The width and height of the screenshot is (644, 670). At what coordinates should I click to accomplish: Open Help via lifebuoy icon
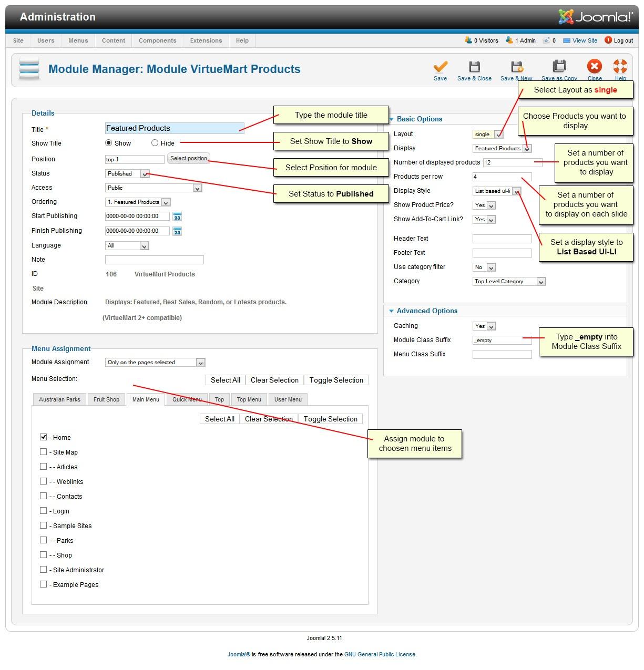click(620, 67)
